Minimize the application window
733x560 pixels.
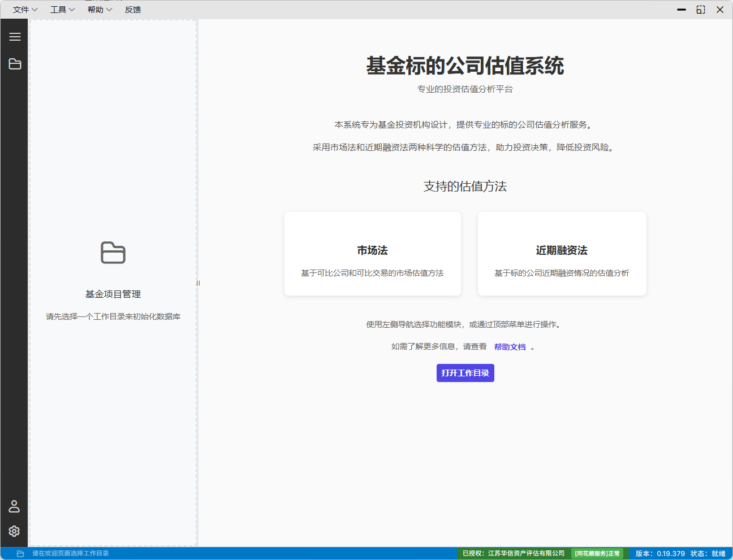pyautogui.click(x=682, y=10)
